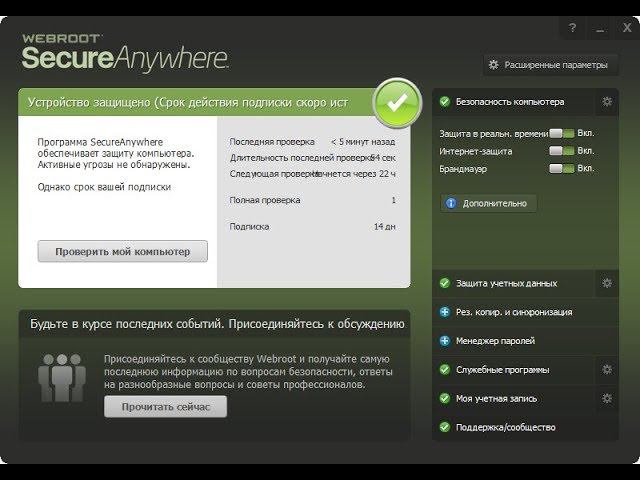640x480 pixels.
Task: Expand the Менеджер паролей section
Action: 525,341
